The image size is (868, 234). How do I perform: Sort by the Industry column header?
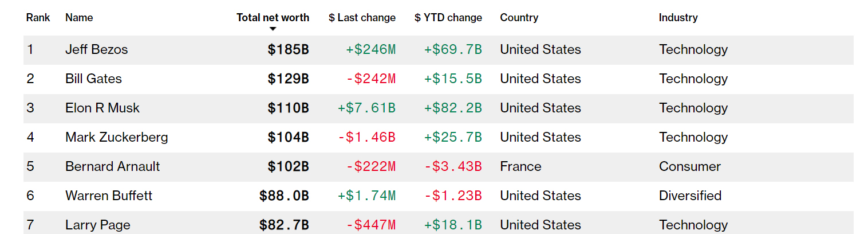point(678,18)
